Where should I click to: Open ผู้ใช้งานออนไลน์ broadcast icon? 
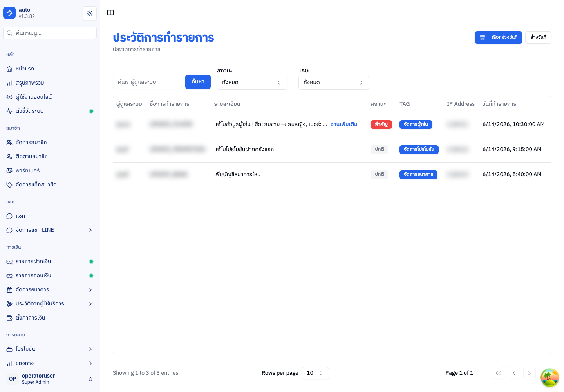(9, 97)
